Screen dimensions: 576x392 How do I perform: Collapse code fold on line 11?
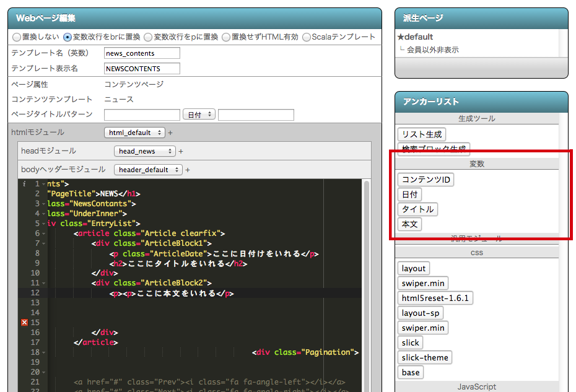point(44,283)
